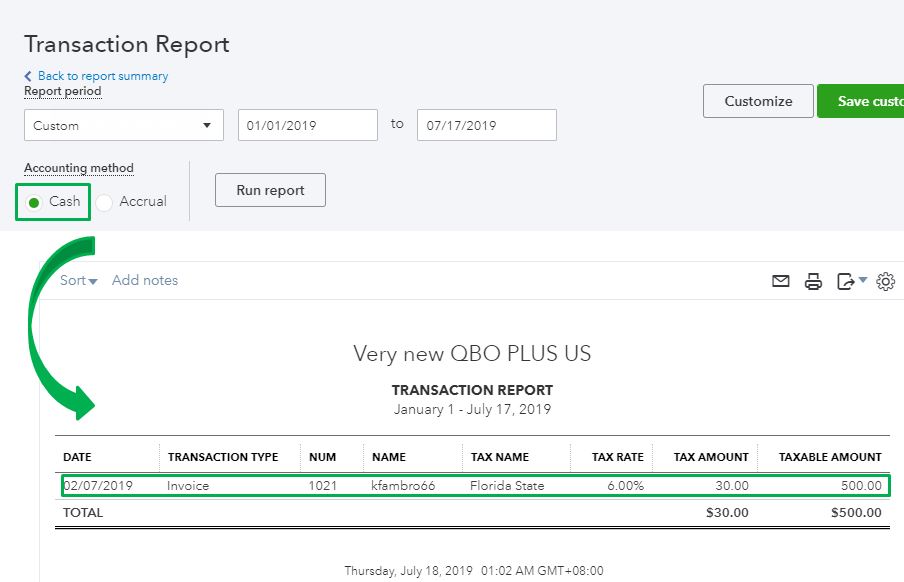This screenshot has height=582, width=904.
Task: Select the Accrual accounting method
Action: pyautogui.click(x=104, y=202)
